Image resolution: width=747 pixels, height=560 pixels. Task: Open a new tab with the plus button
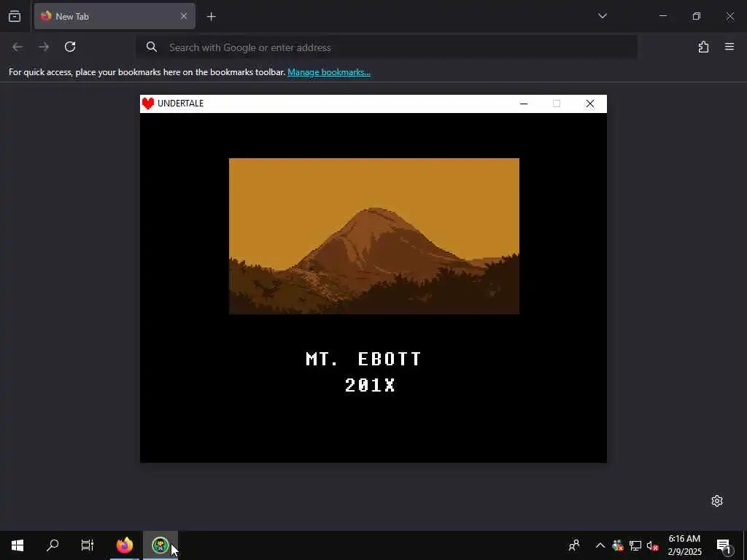point(211,17)
